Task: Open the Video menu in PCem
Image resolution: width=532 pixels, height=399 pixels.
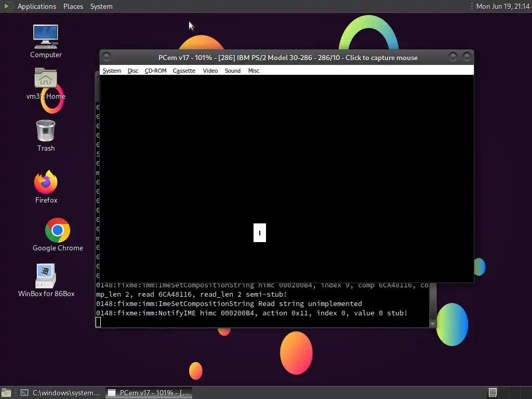Action: tap(210, 71)
